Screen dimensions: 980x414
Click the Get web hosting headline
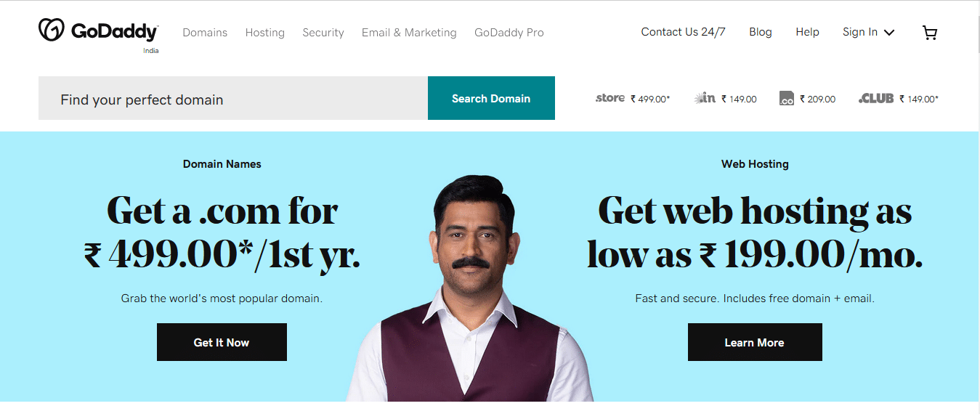[755, 232]
